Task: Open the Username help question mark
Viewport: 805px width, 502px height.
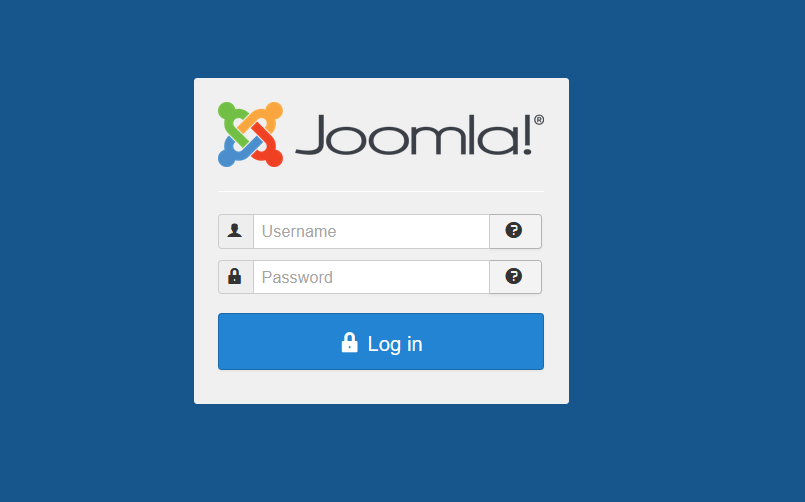Action: tap(514, 230)
